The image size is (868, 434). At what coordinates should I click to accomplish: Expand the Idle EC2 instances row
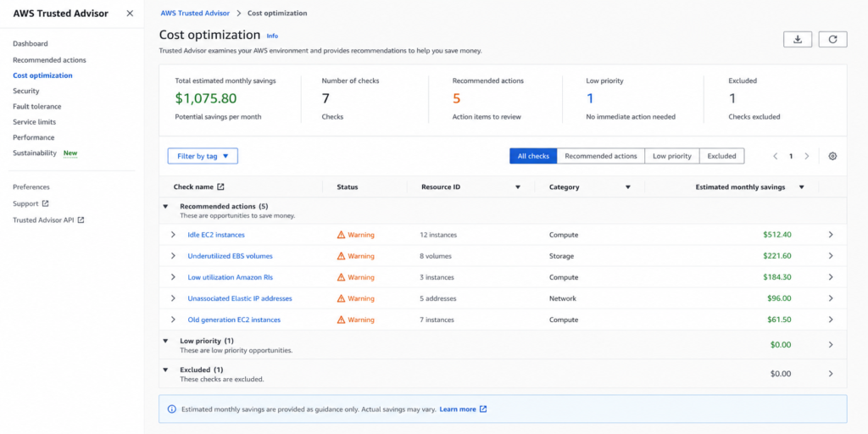[x=173, y=235]
